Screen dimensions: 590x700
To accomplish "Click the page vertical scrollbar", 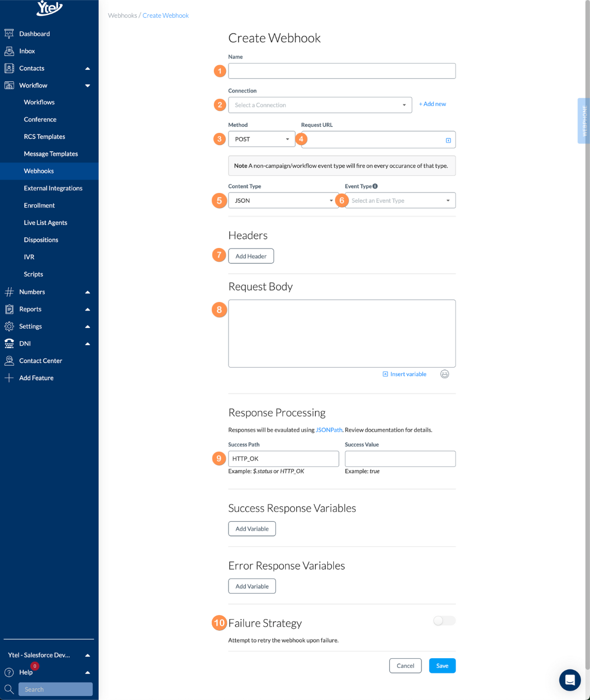I will [x=587, y=336].
